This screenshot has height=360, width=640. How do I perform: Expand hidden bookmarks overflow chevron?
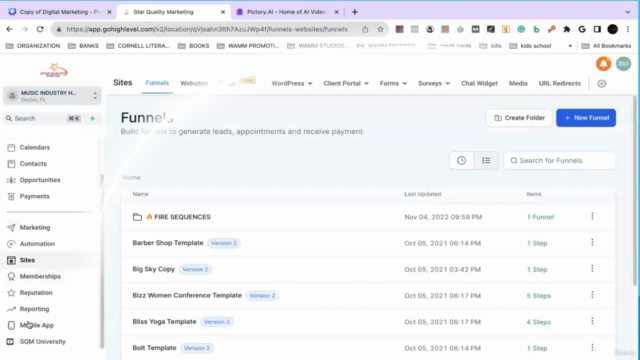click(570, 46)
